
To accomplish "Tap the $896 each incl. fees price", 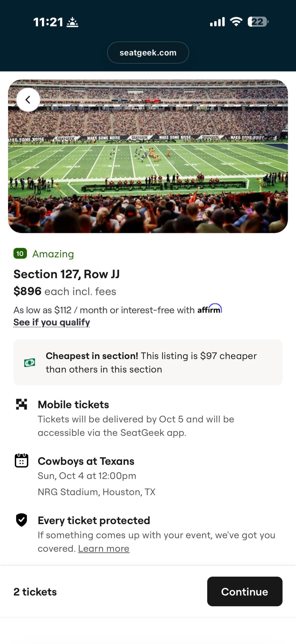I will 65,291.
